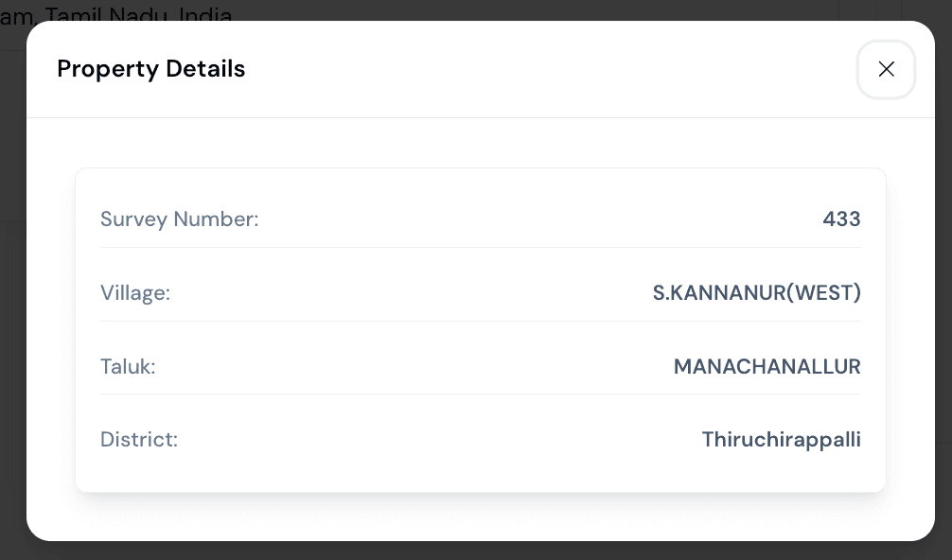Click the divider between Survey Number and Village
This screenshot has height=560, width=952.
point(481,248)
